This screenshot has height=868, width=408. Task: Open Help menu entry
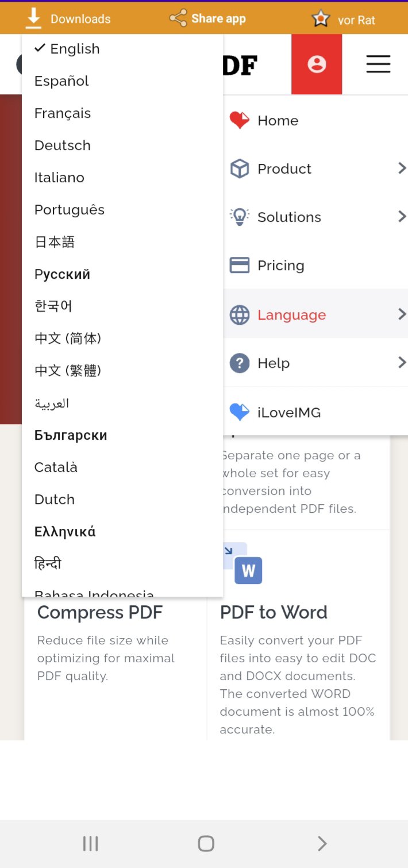click(315, 363)
